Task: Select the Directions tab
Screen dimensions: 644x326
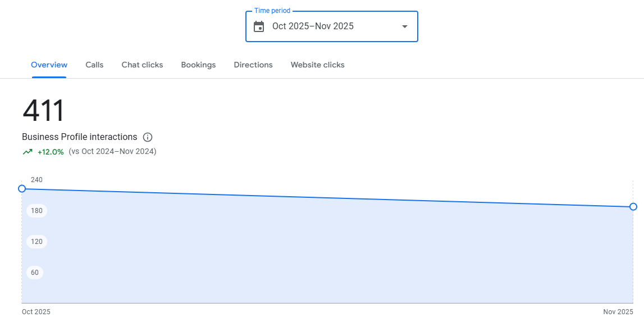Action: coord(253,65)
